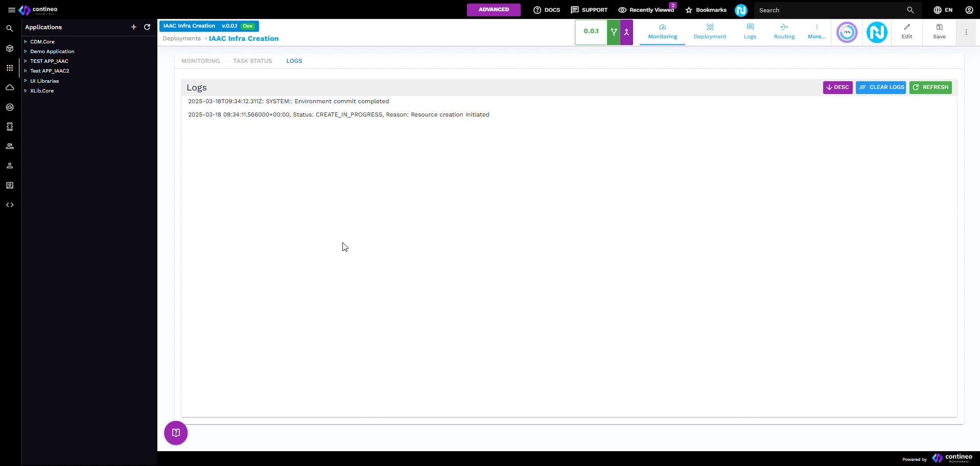
Task: Open the cloud icon in left sidebar
Action: click(10, 87)
